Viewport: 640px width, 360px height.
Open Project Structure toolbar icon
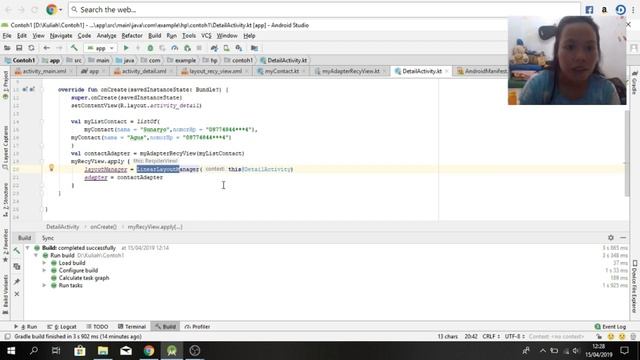pyautogui.click(x=254, y=48)
